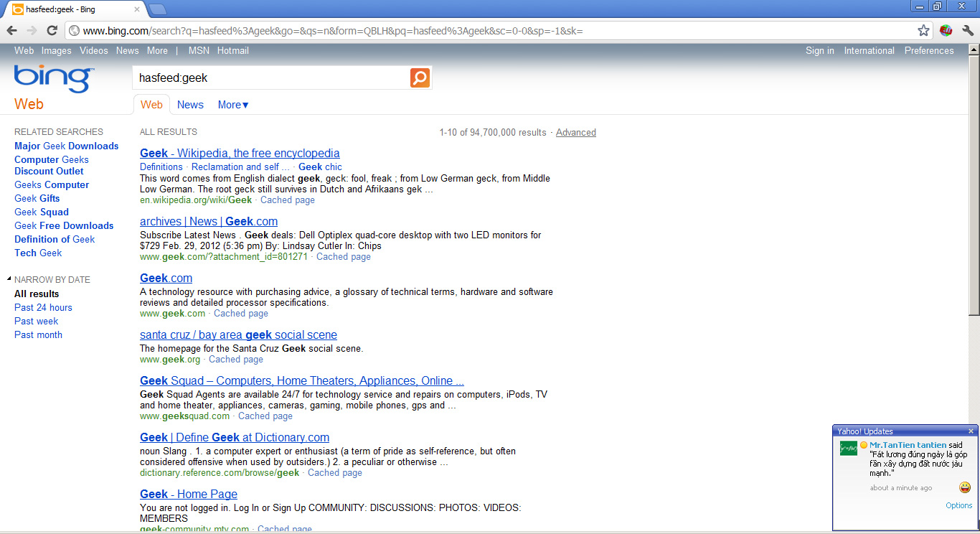Open Videos in the top navigation

94,51
